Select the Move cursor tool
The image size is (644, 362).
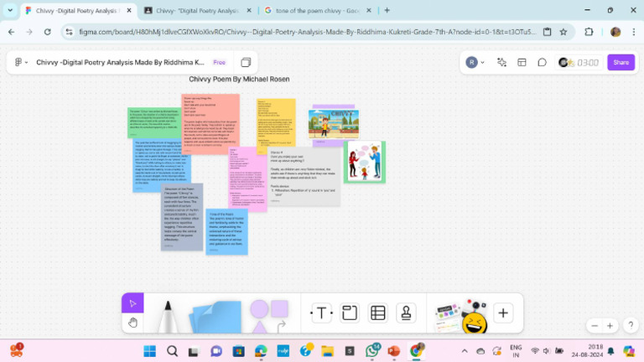[x=132, y=303]
